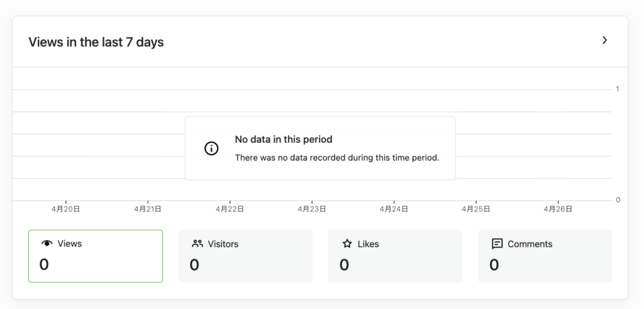Click the people icon in Visitors card
This screenshot has height=309, width=644.
tap(197, 244)
